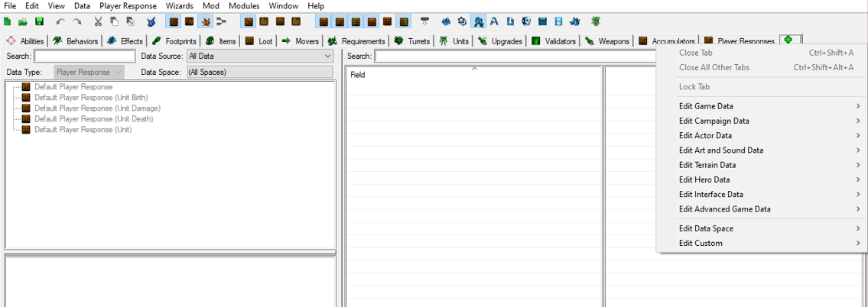Open the Mod menu
This screenshot has width=868, height=307.
pos(212,6)
